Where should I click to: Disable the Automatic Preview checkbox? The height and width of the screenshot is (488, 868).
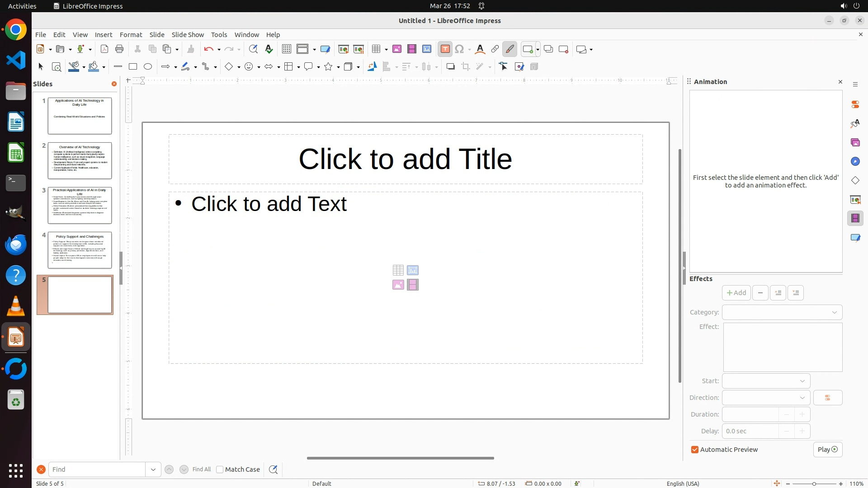[695, 450]
